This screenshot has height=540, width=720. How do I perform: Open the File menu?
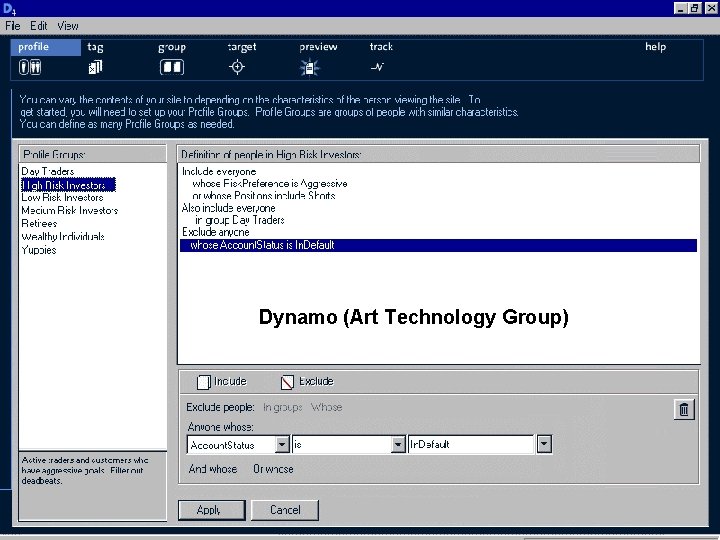[13, 26]
